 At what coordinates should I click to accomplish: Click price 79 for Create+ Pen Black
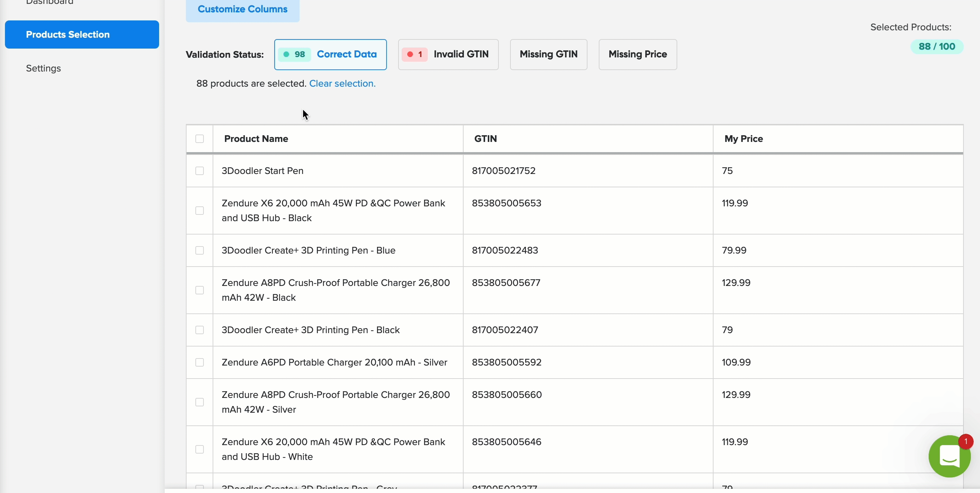pyautogui.click(x=727, y=330)
